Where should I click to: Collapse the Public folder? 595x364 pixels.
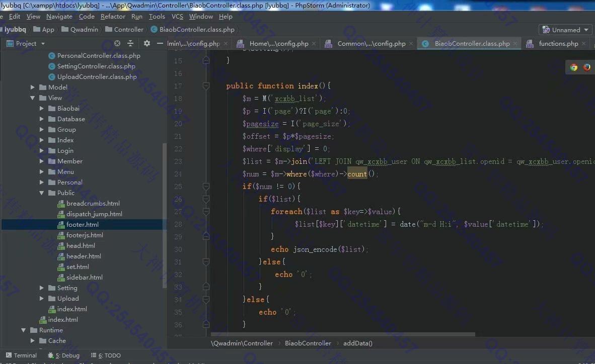pyautogui.click(x=42, y=194)
